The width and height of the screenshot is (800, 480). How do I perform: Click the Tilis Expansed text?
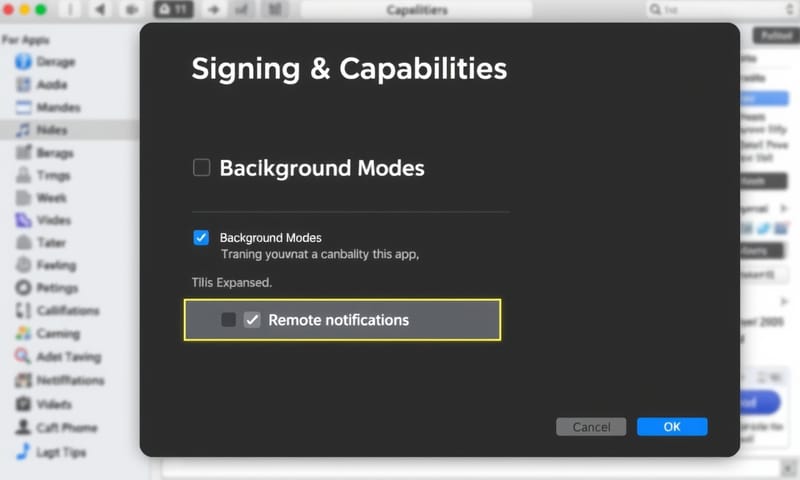(232, 282)
